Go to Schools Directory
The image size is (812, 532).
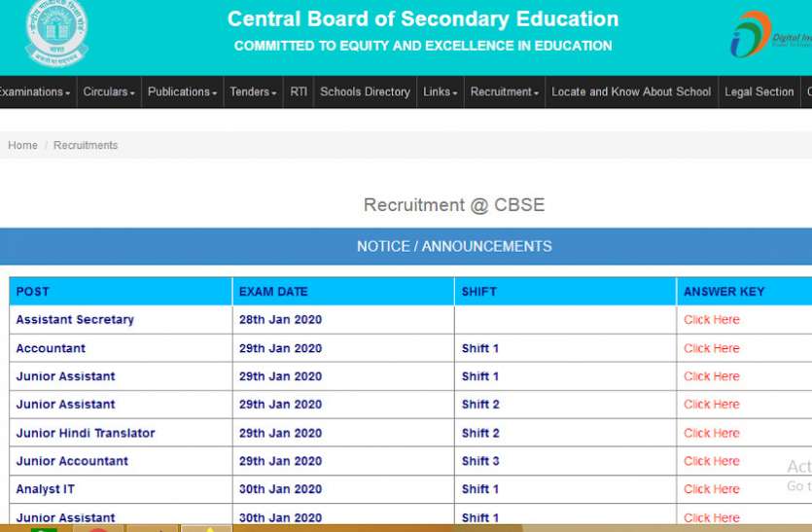[365, 92]
